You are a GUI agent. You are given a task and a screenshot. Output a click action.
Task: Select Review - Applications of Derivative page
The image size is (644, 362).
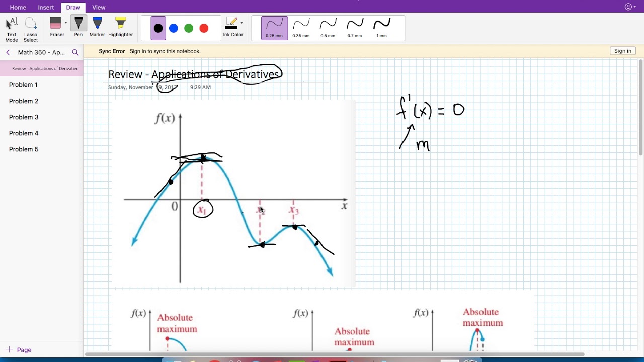(42, 68)
